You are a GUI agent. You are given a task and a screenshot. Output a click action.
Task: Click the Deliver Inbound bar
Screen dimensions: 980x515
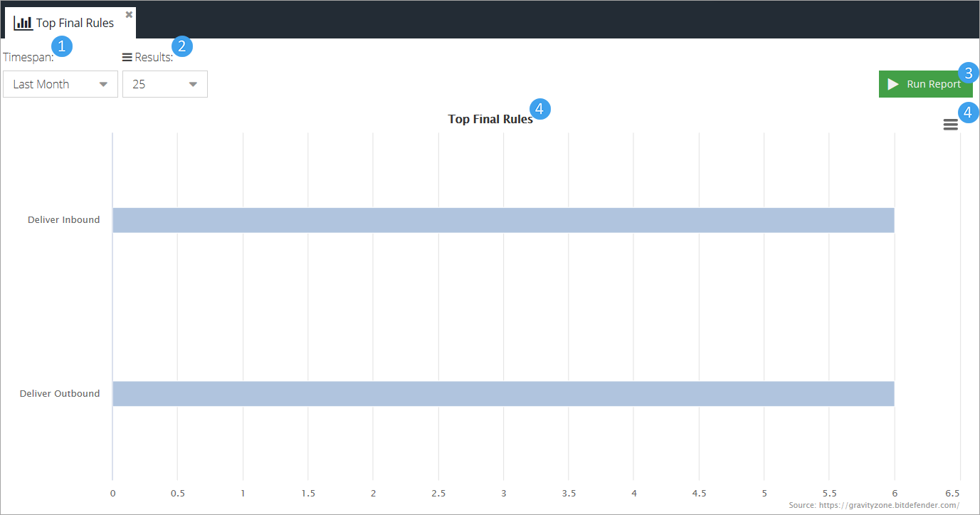point(502,220)
